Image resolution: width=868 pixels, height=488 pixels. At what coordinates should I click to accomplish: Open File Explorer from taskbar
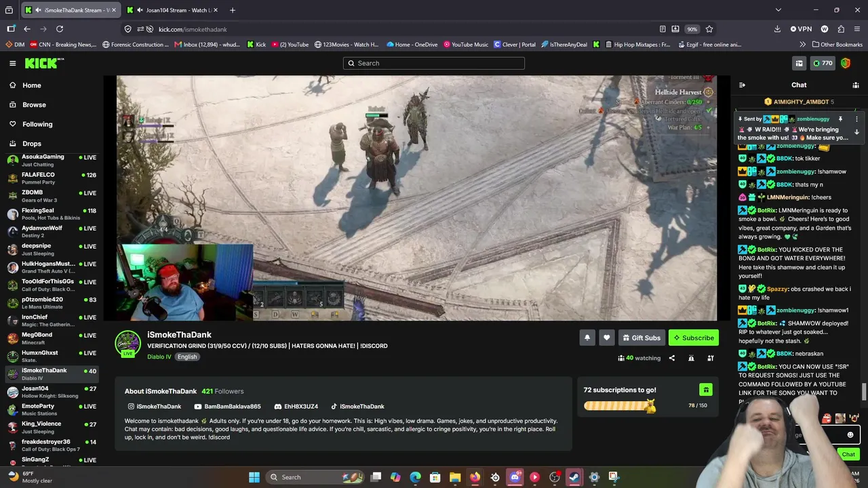(455, 477)
